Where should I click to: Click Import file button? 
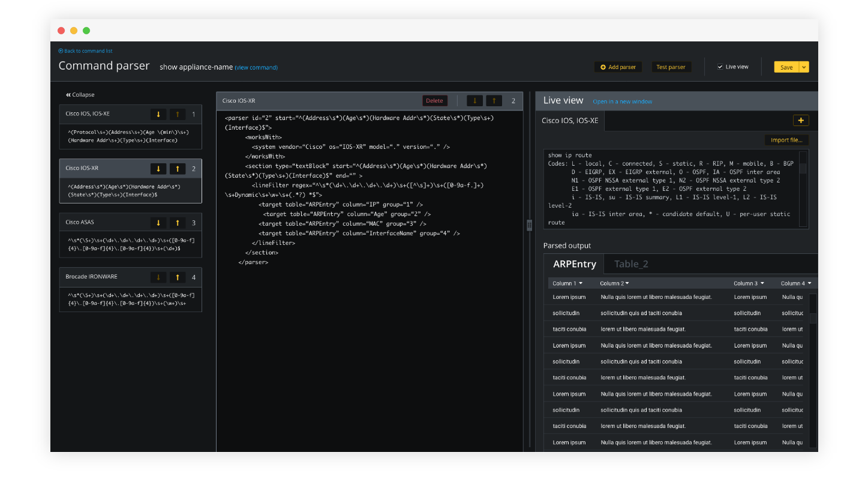786,140
